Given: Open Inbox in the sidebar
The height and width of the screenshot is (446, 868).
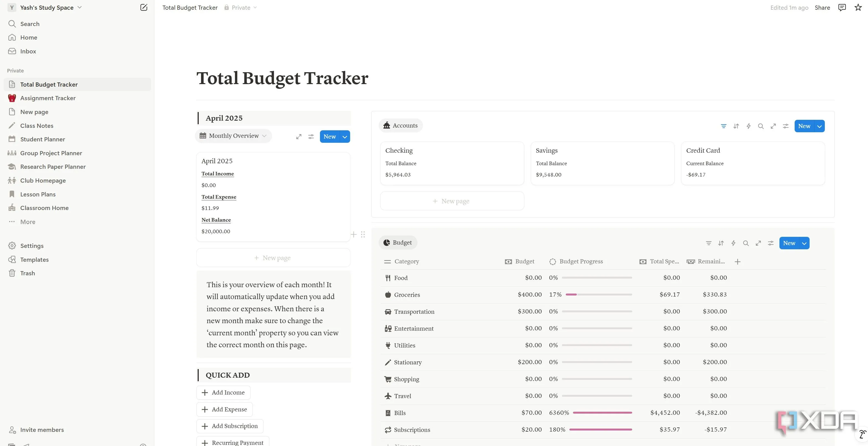Looking at the screenshot, I should [77, 51].
